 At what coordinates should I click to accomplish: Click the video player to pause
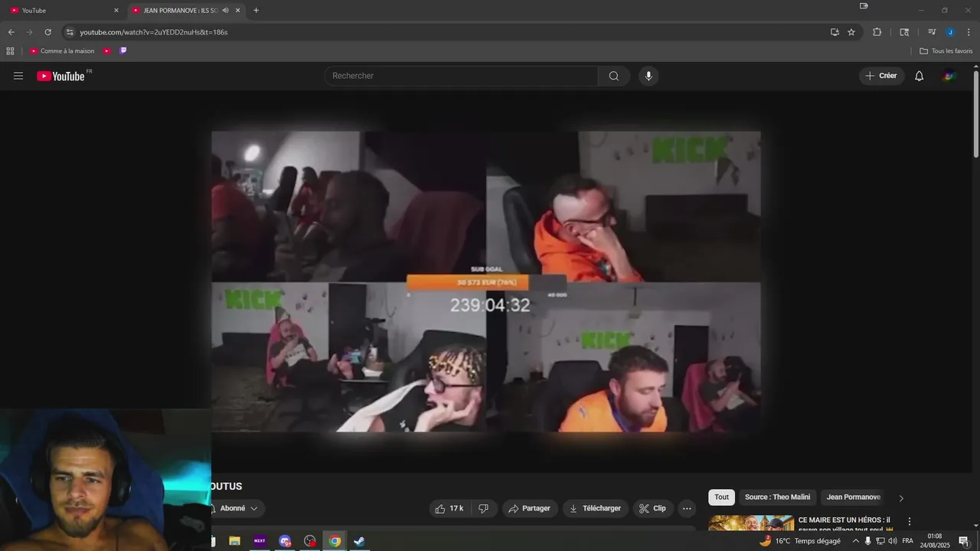click(486, 281)
